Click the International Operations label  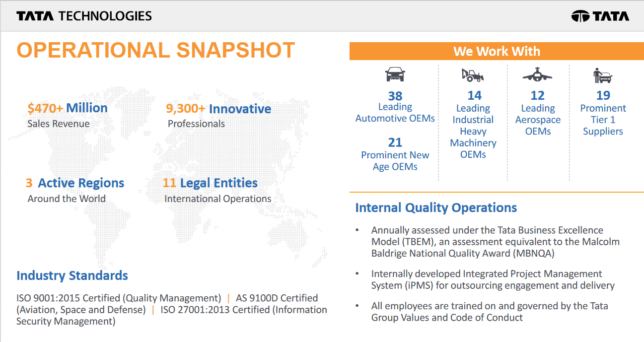coord(218,199)
